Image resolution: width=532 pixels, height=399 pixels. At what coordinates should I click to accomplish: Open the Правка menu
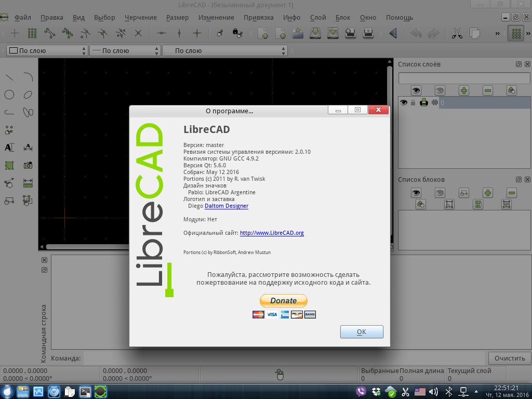point(51,17)
